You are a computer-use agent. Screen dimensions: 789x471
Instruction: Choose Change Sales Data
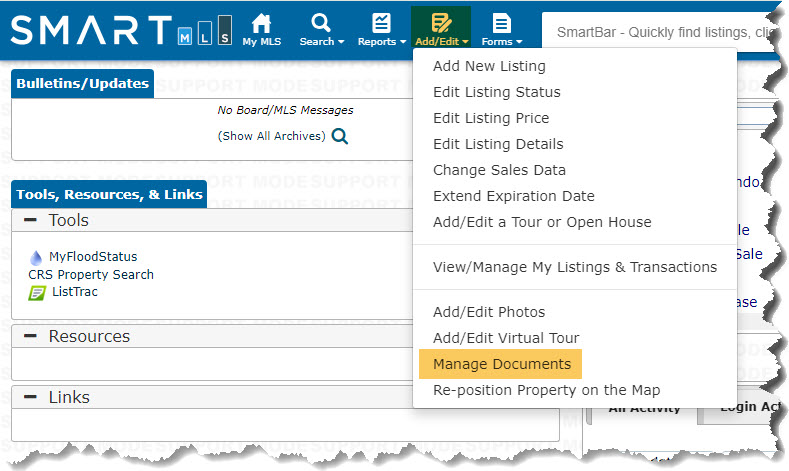(499, 170)
